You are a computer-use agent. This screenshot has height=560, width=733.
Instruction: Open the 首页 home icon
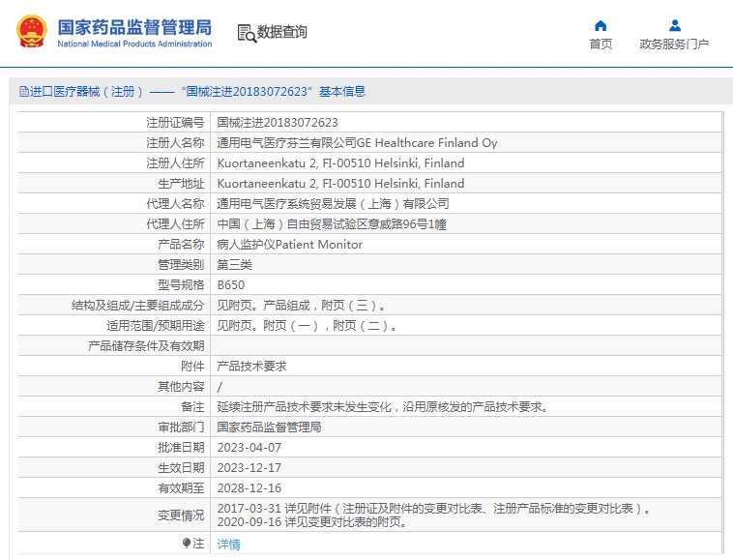click(601, 25)
